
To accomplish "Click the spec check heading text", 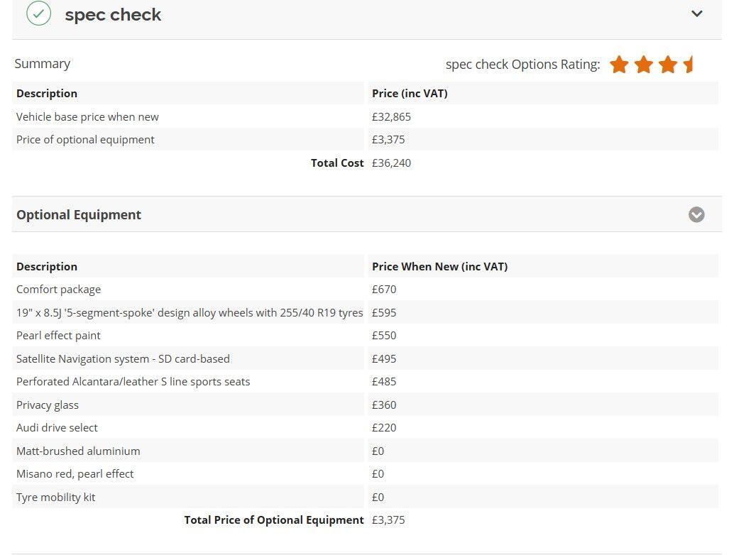I will coord(113,14).
